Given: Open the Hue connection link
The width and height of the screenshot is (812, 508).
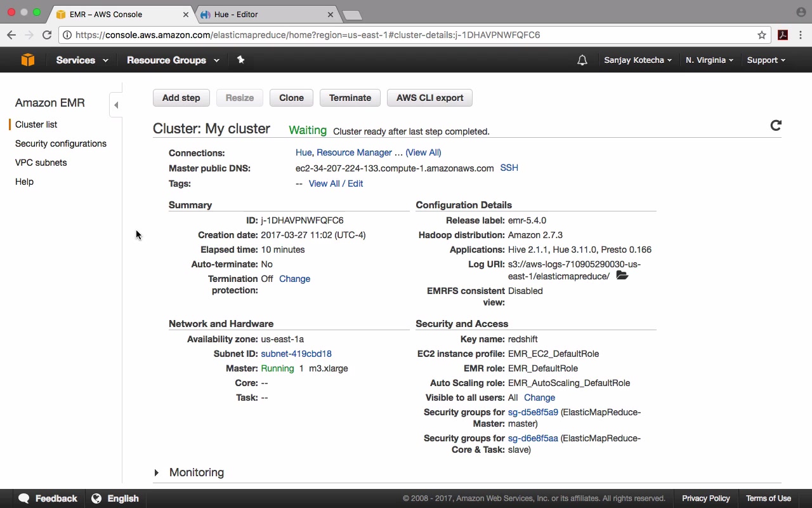Looking at the screenshot, I should coord(303,152).
